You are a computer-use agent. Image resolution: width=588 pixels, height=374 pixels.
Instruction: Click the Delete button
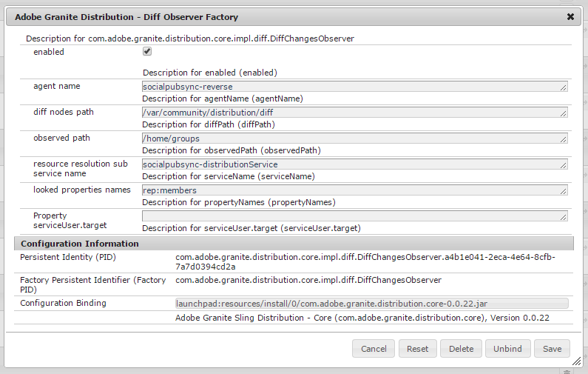click(x=461, y=349)
